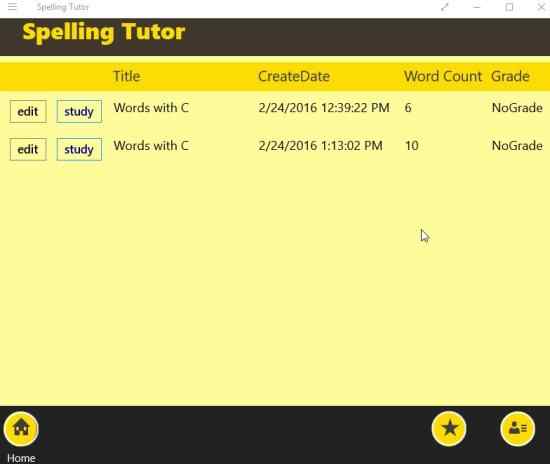Edit the list created at 1:13:02 PM
This screenshot has height=464, width=550.
click(x=28, y=149)
